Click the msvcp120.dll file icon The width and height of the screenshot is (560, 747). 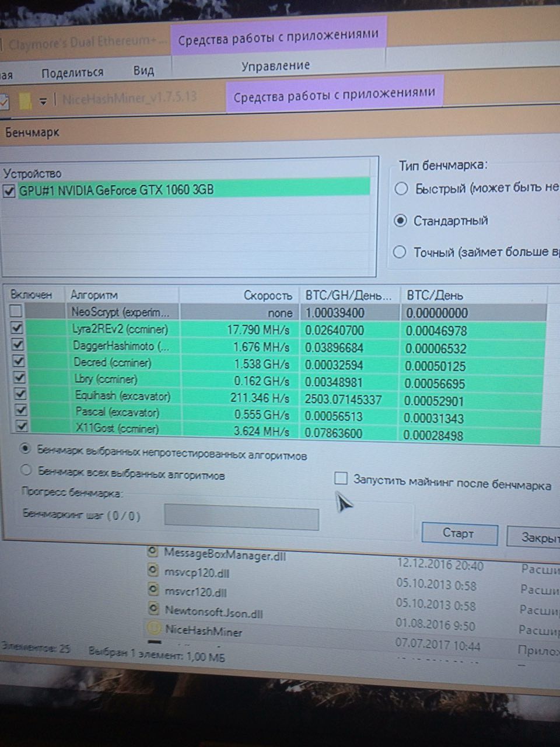click(x=153, y=571)
